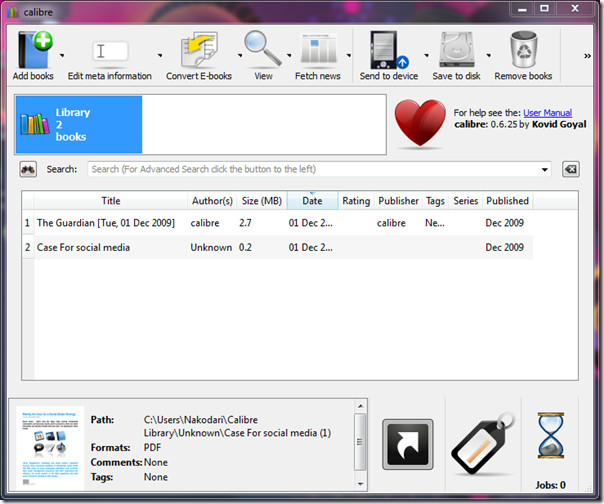This screenshot has height=504, width=604.
Task: Open Edit meta information tool
Action: tap(110, 51)
